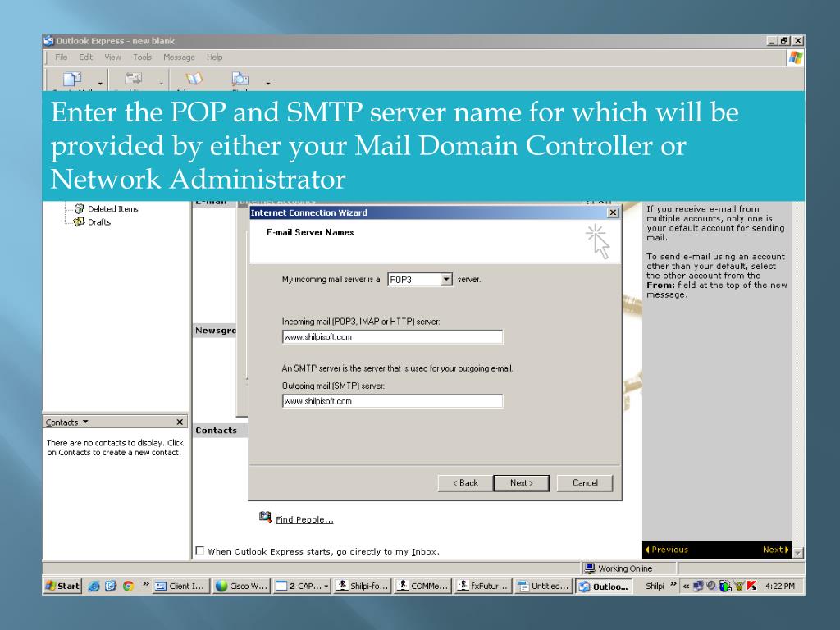Click the Next button in wizard

click(x=521, y=482)
